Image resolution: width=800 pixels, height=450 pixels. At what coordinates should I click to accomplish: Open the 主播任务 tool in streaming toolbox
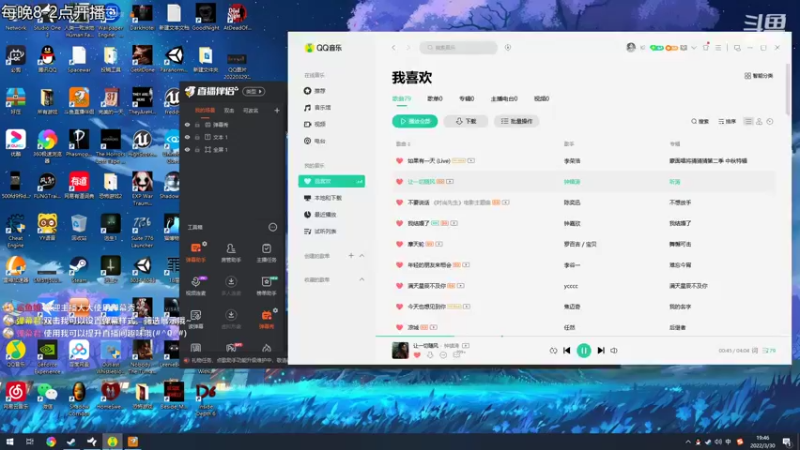tap(266, 253)
